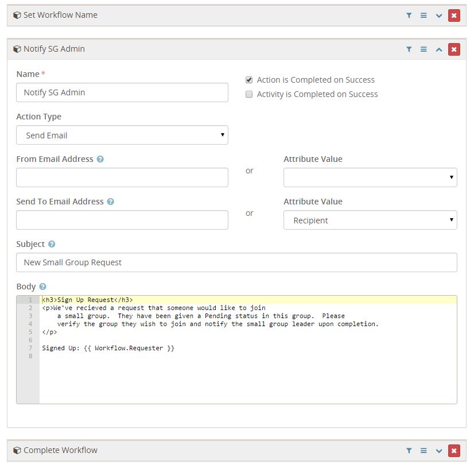The height and width of the screenshot is (476, 474).
Task: Click help icon next to Body label
Action: (42, 287)
